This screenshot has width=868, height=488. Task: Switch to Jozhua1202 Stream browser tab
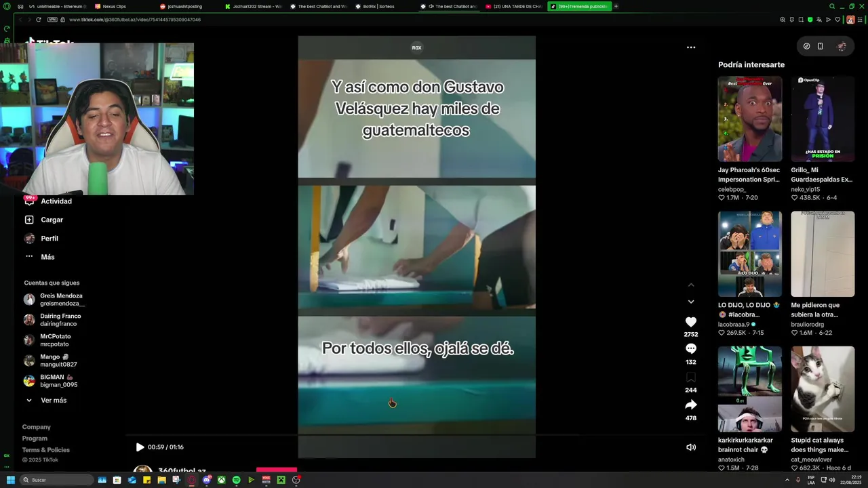tap(254, 6)
